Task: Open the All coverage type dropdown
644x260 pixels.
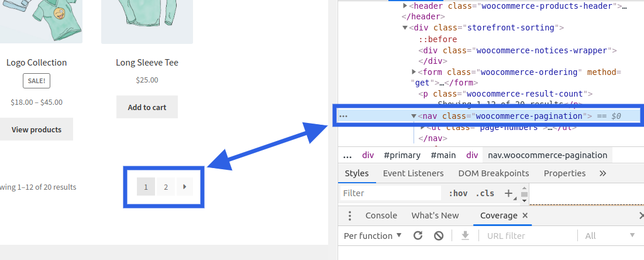Action: pos(609,235)
